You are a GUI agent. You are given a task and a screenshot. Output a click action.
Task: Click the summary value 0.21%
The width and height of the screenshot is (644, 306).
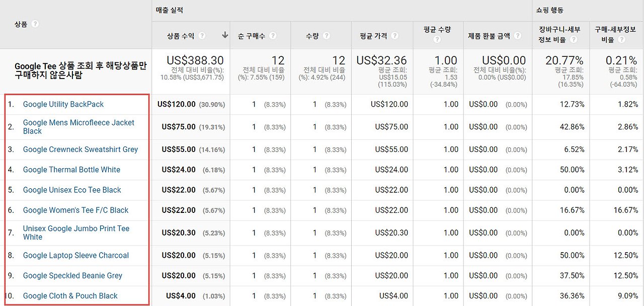[x=621, y=61]
